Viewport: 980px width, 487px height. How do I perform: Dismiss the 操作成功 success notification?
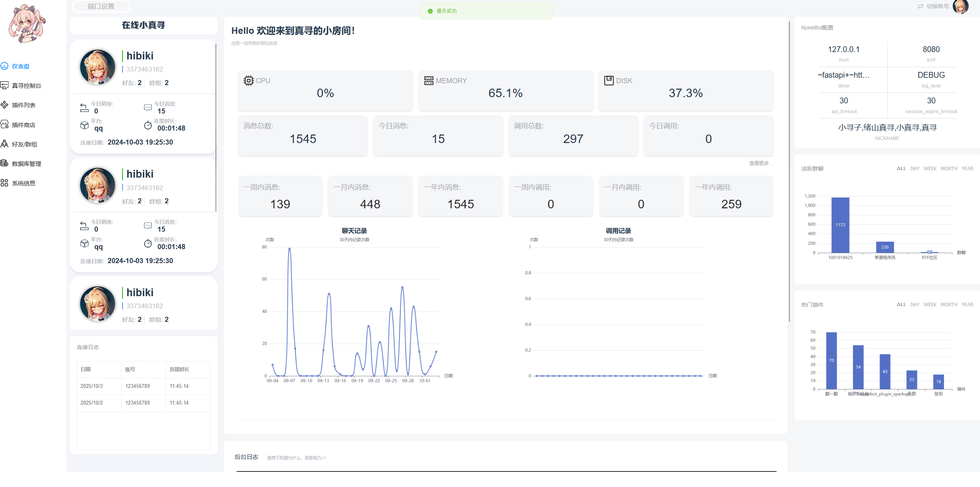tap(486, 11)
